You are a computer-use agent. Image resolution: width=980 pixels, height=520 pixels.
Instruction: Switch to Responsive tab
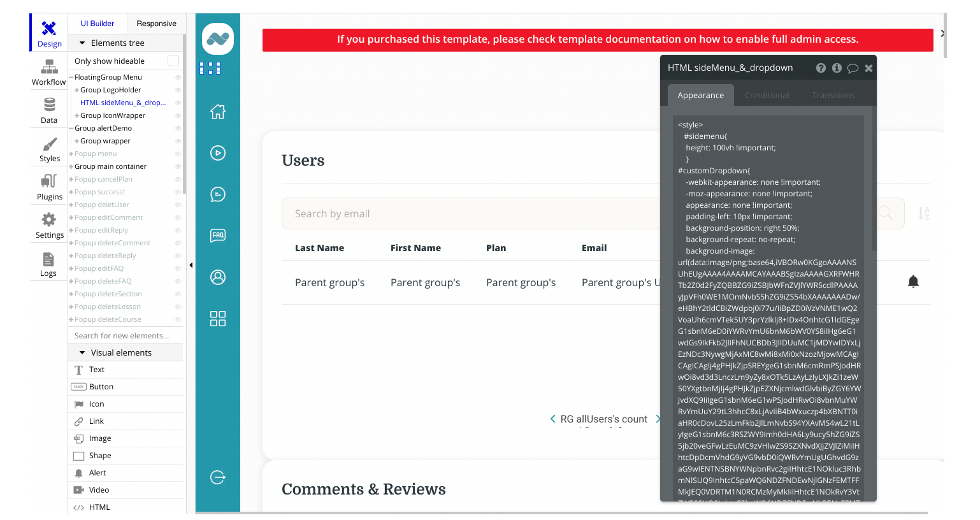pos(157,24)
